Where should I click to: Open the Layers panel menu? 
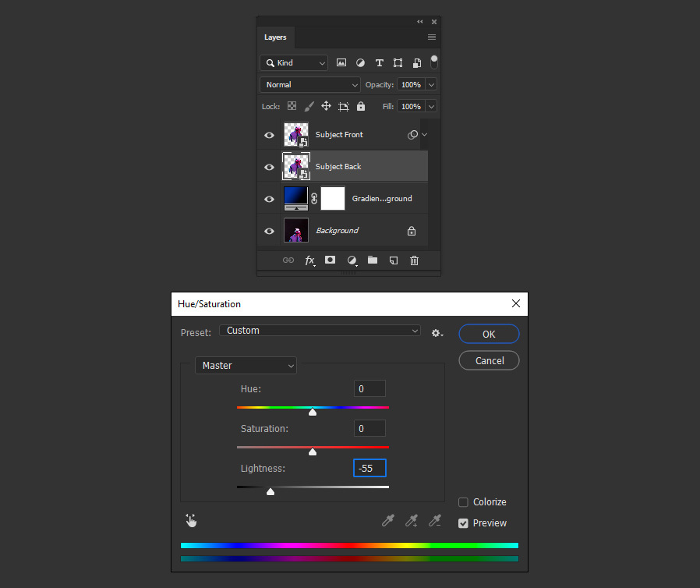tap(432, 37)
